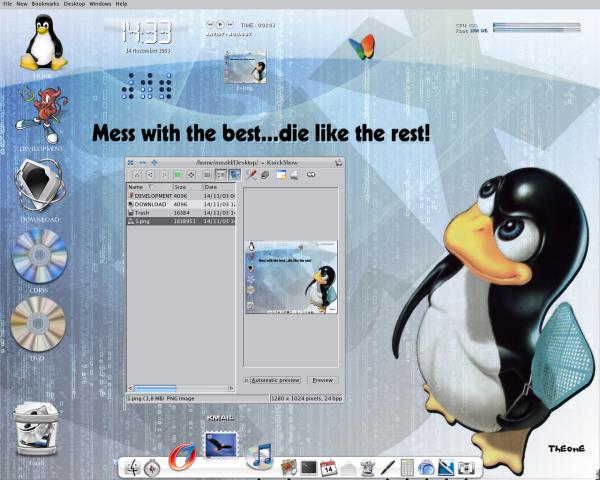The image size is (600, 480).
Task: Open the CDRW disc desktop icon
Action: click(x=39, y=256)
